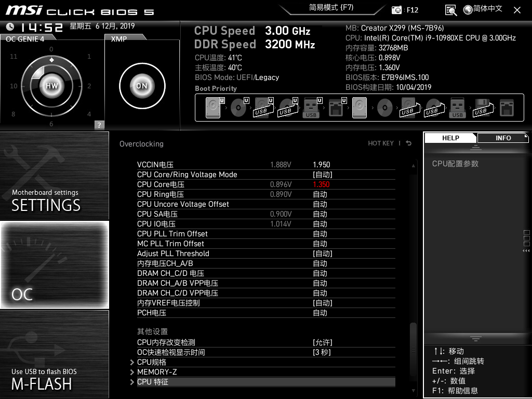Select the legacy network boot icon
The image size is (532, 399).
[507, 108]
